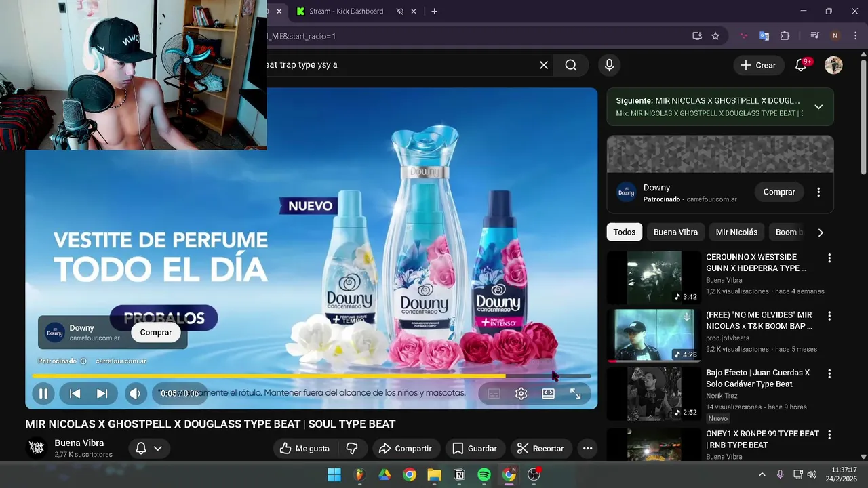Open options for CEROUNNO X WESTSIDE GUNN video
This screenshot has width=868, height=488.
pyautogui.click(x=829, y=258)
